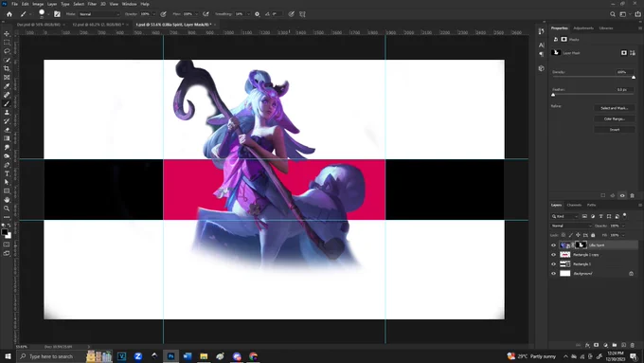Screen dimensions: 644x363
Task: Click the Density slider handle
Action: 634,78
